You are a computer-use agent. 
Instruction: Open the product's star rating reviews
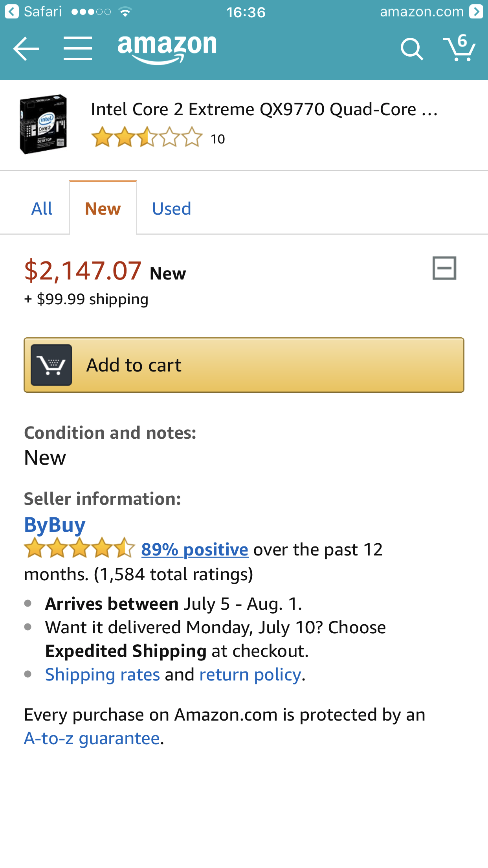(x=147, y=137)
